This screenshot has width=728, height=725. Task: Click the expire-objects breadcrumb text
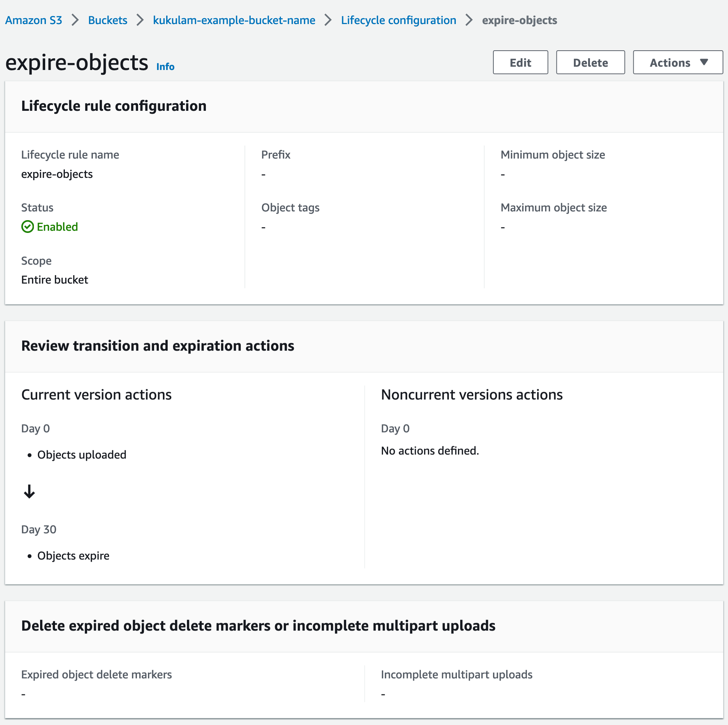pos(519,20)
